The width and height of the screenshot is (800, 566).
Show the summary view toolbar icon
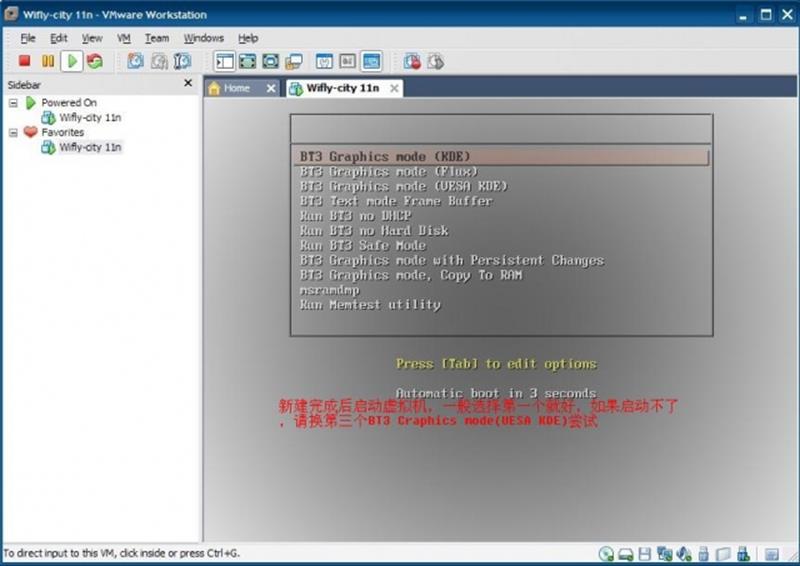click(x=324, y=61)
